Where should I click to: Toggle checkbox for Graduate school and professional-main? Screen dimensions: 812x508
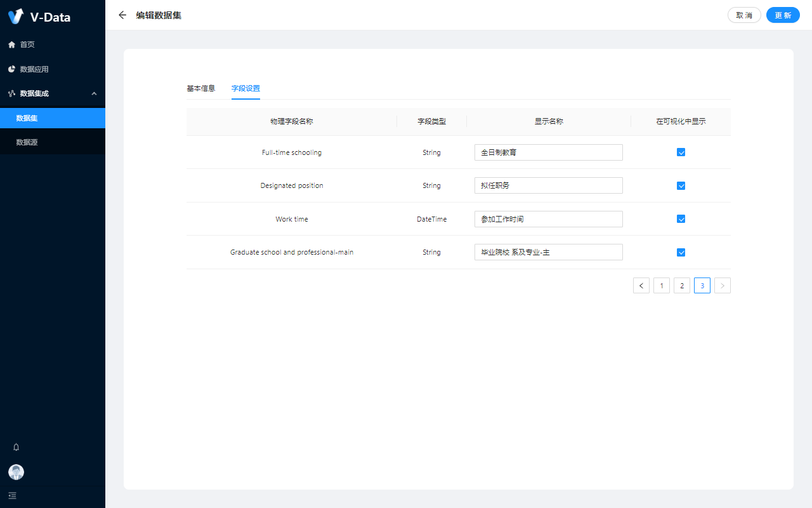coord(681,252)
